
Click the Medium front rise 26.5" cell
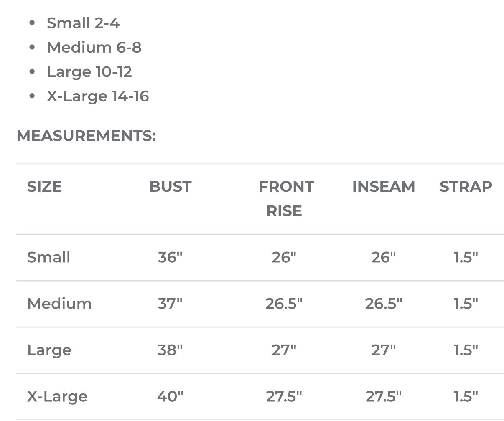284,304
